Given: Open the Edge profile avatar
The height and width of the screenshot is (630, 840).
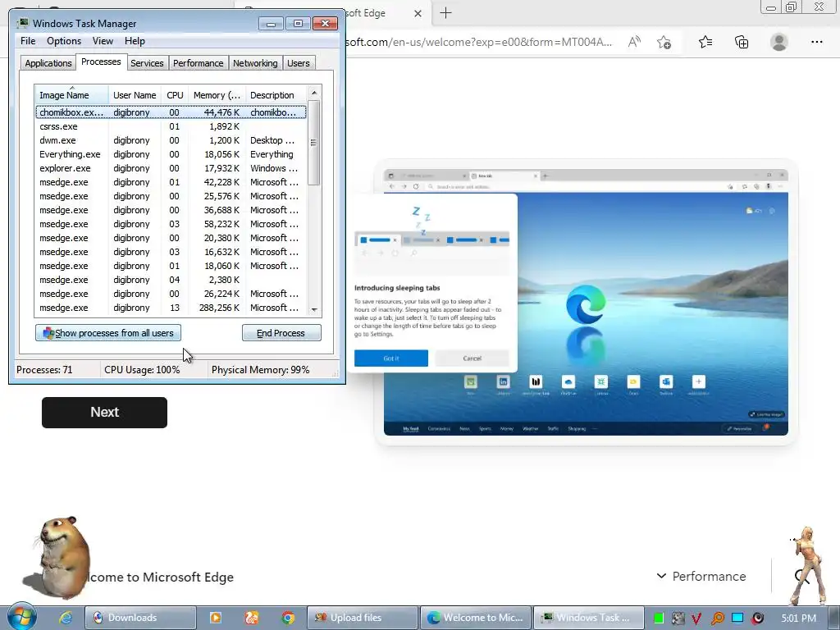Looking at the screenshot, I should click(778, 42).
